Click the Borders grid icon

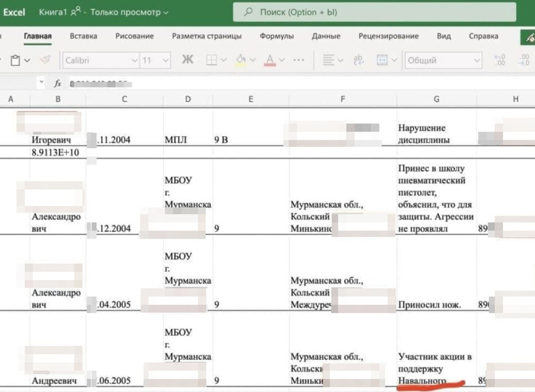(212, 61)
